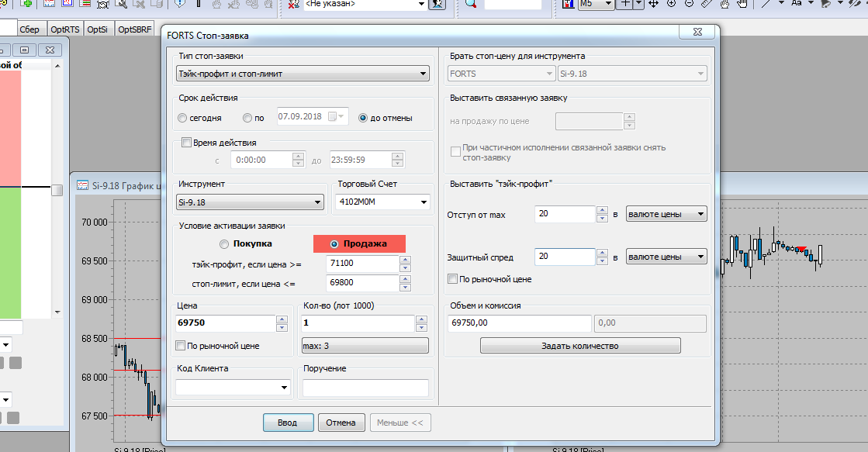
Task: Open the M5 timeframe dropdown
Action: tap(608, 3)
